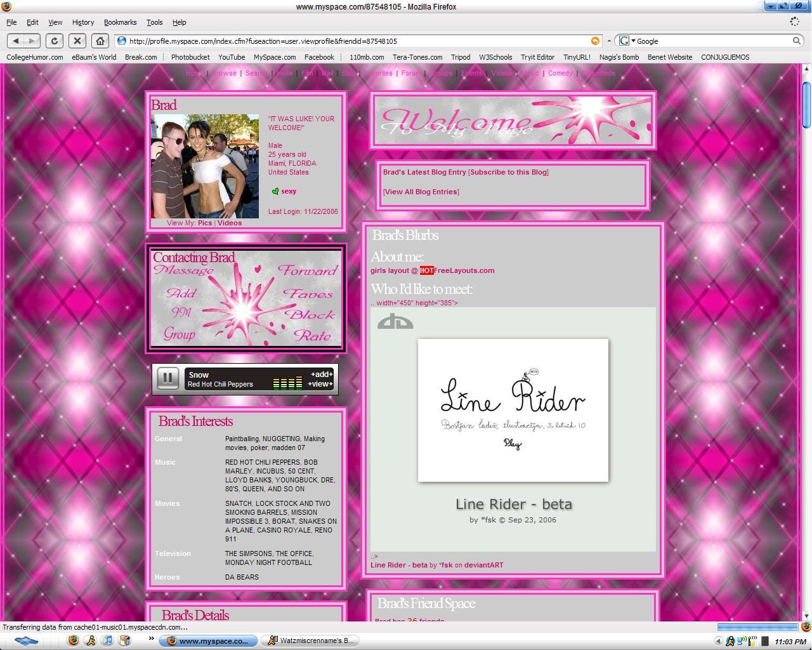The image size is (812, 650).
Task: Open the TinyURL! bookmark
Action: [577, 57]
